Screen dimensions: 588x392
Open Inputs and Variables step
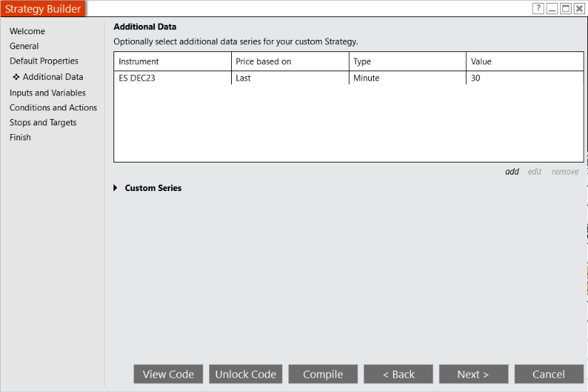click(x=48, y=93)
